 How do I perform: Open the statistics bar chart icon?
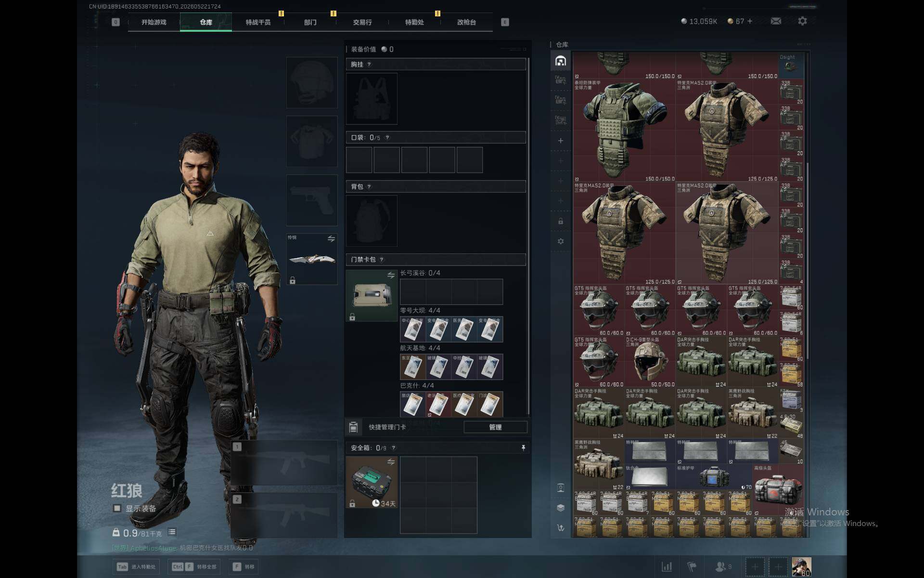[667, 566]
